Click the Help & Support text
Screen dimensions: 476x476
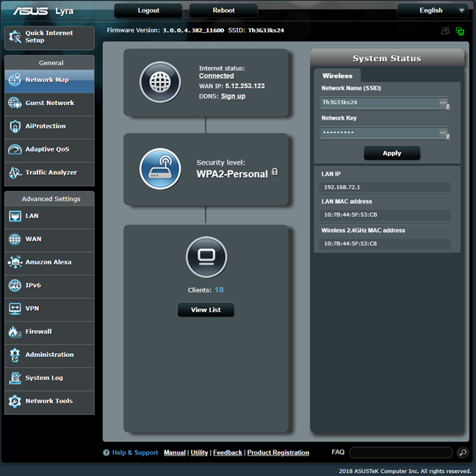pos(135,452)
